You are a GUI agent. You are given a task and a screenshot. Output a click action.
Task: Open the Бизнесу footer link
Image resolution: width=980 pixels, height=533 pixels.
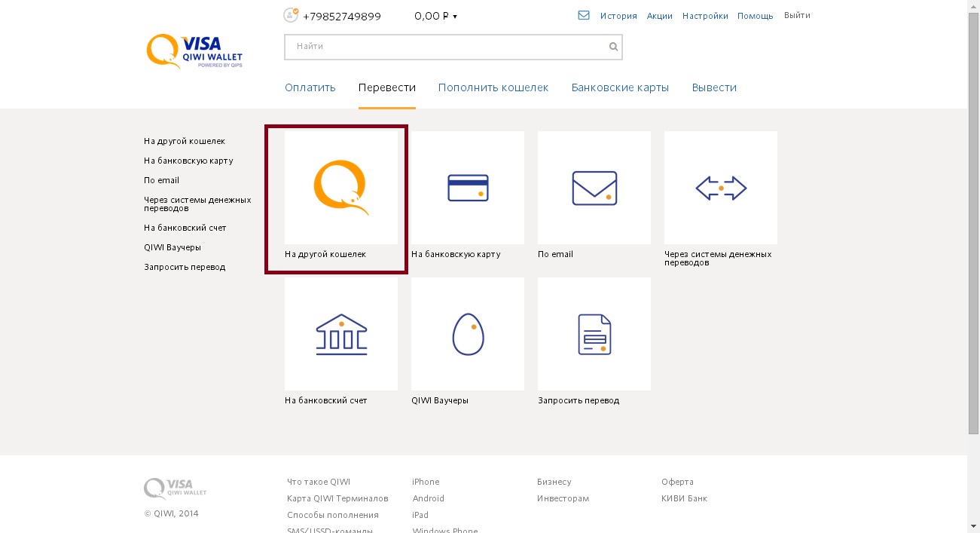[554, 482]
